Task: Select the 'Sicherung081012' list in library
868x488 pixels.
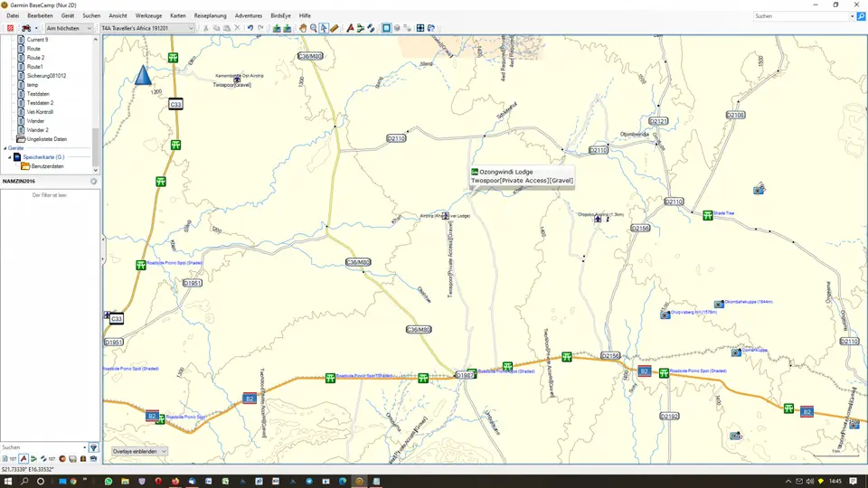Action: coord(46,76)
